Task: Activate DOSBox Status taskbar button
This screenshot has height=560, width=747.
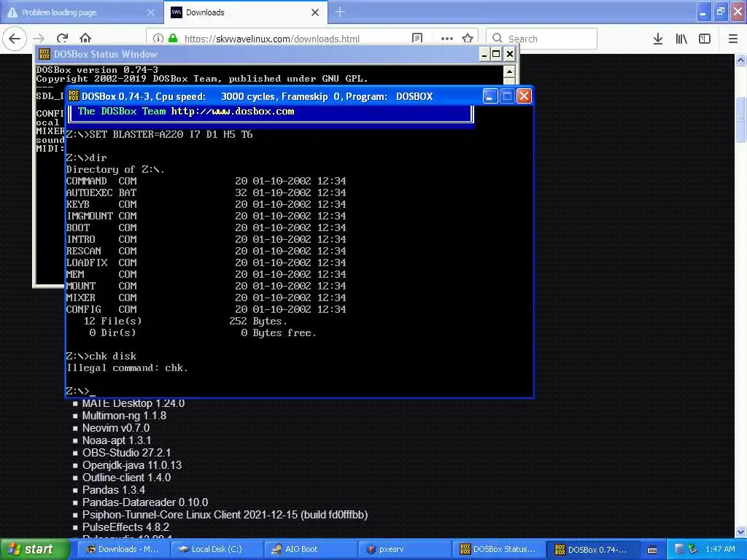Action: point(498,549)
